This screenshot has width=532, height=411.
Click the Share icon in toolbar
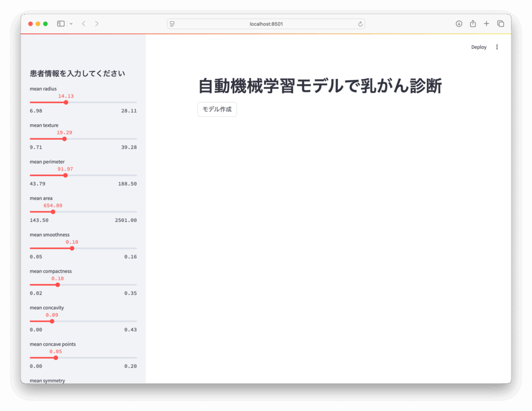[x=473, y=24]
